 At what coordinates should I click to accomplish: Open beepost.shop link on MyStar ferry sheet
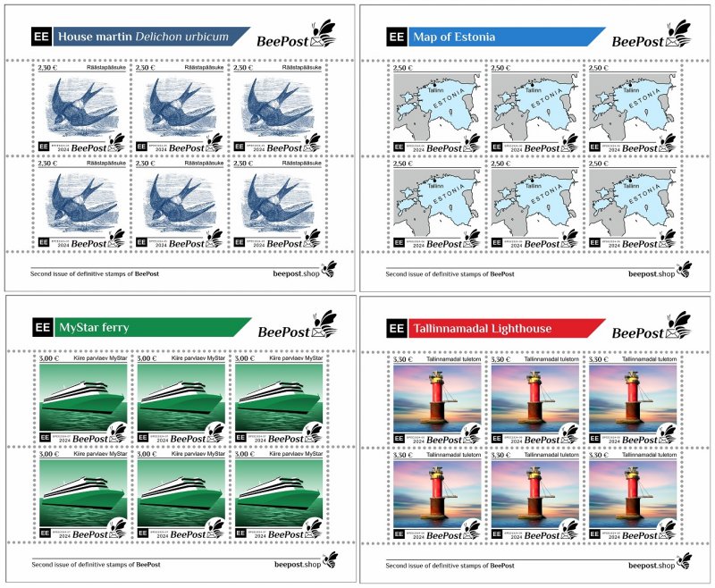[298, 564]
